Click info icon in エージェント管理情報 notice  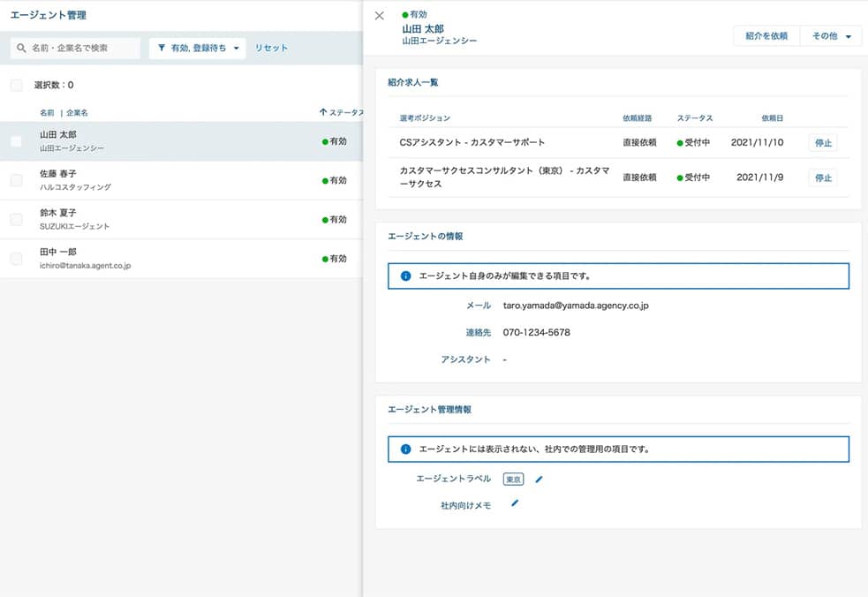[x=406, y=449]
